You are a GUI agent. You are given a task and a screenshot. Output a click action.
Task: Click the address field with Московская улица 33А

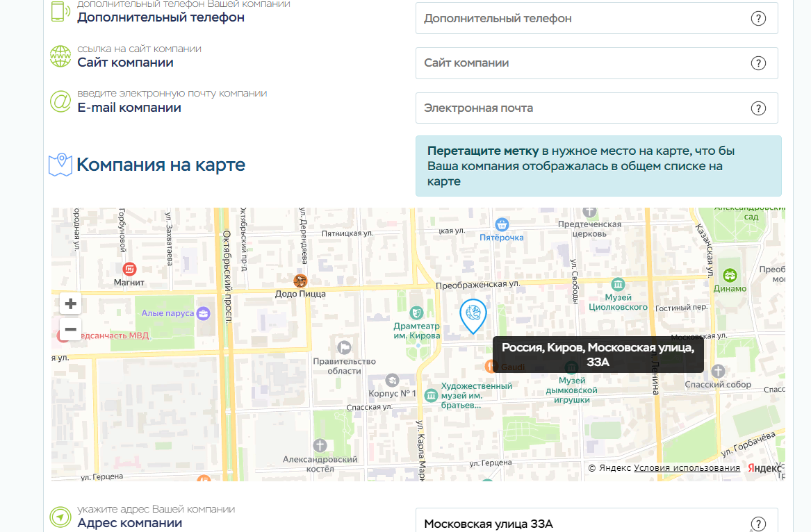coord(582,524)
